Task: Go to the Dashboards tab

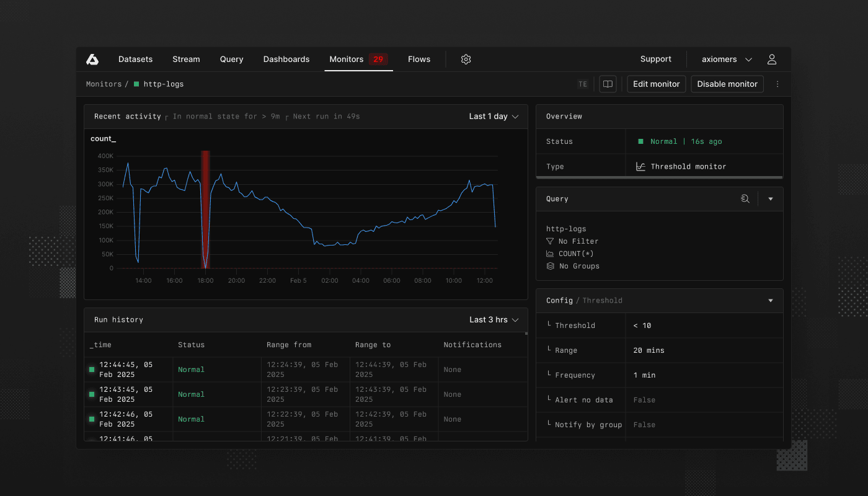Action: 286,60
